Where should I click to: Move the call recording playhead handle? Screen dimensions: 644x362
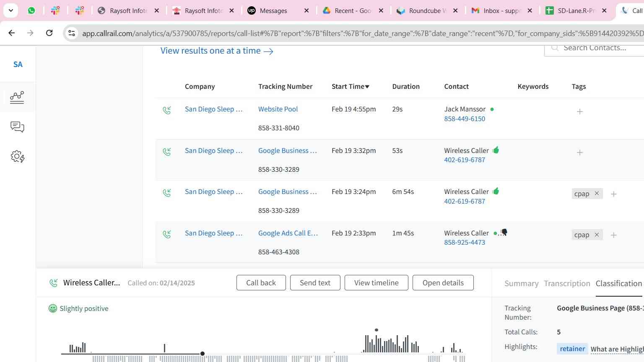203,354
